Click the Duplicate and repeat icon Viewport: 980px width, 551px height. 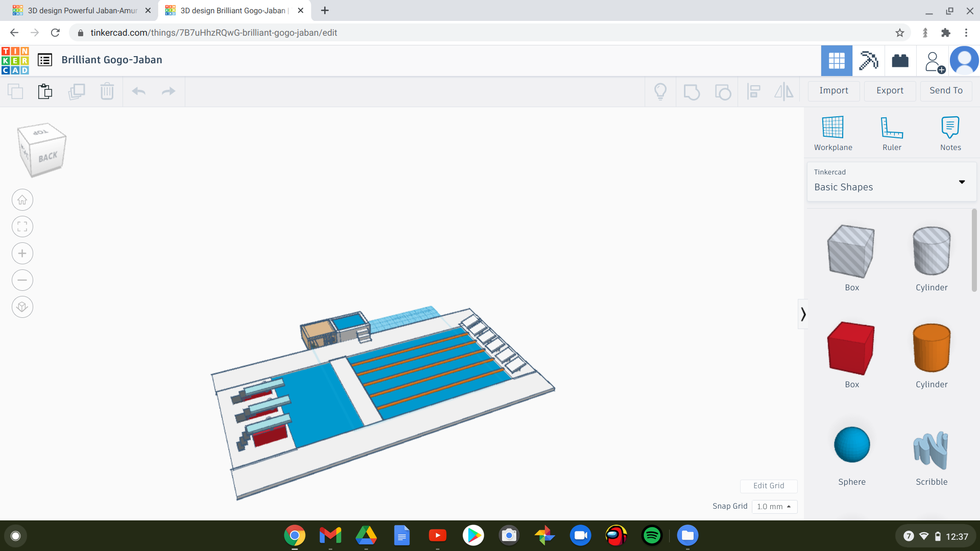pos(77,91)
